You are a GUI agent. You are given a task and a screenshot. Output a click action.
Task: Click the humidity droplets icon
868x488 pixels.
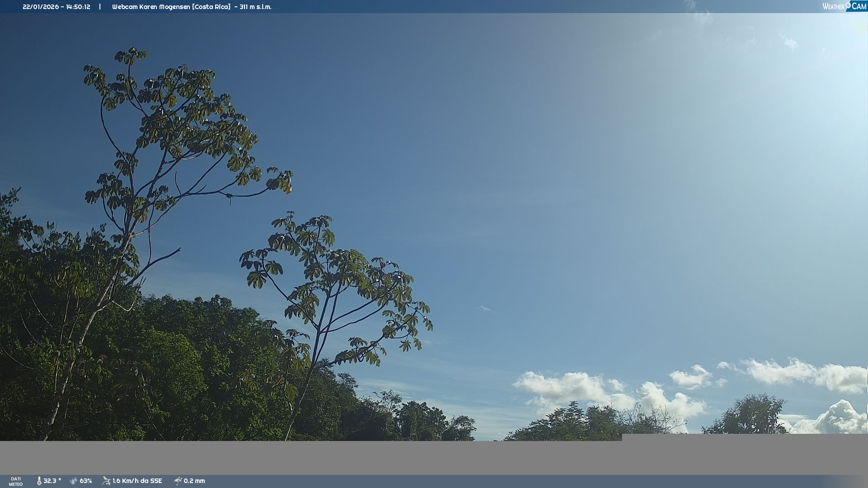74,481
